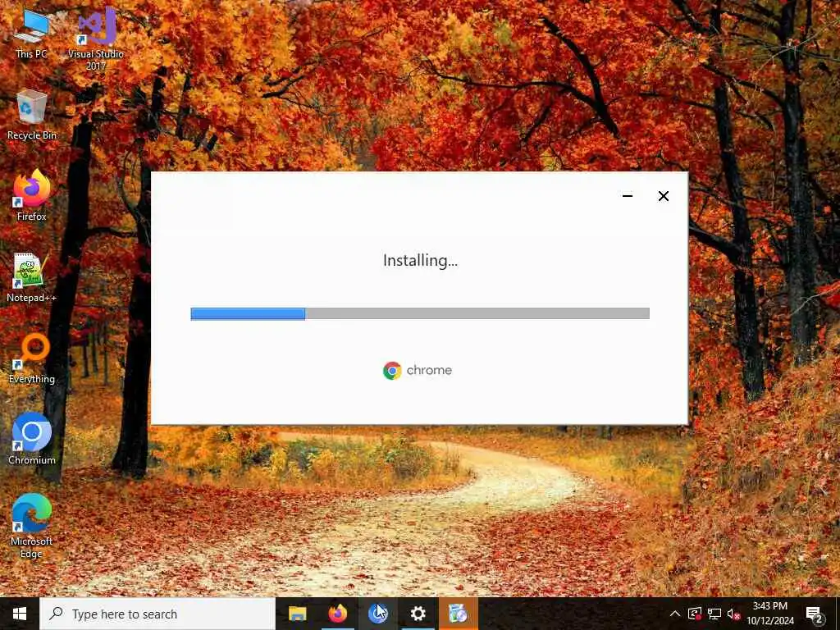Select the Notepad++ desktop shortcut
The height and width of the screenshot is (630, 840).
pos(32,277)
